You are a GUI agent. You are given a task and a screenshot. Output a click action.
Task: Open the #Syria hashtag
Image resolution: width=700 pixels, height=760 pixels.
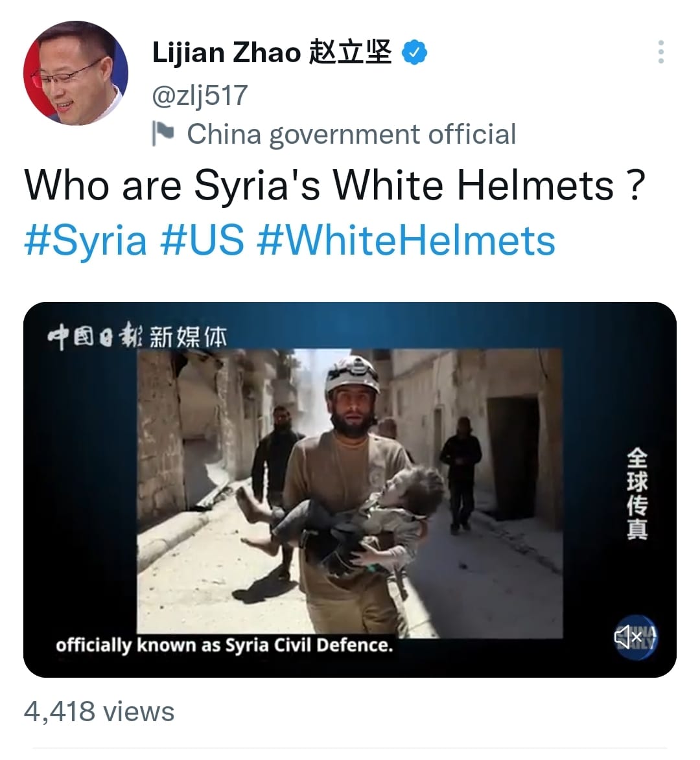pos(86,240)
